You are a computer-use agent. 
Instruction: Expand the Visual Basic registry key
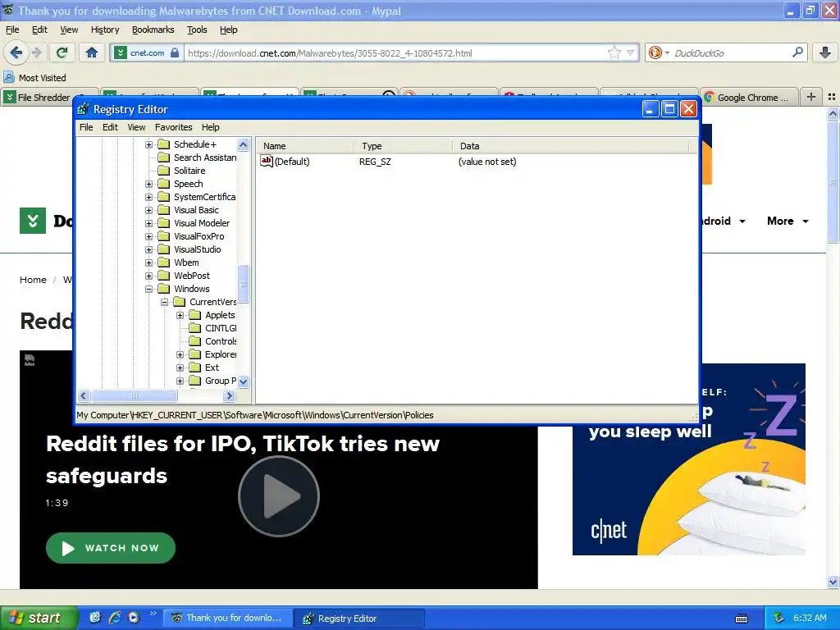pyautogui.click(x=149, y=210)
